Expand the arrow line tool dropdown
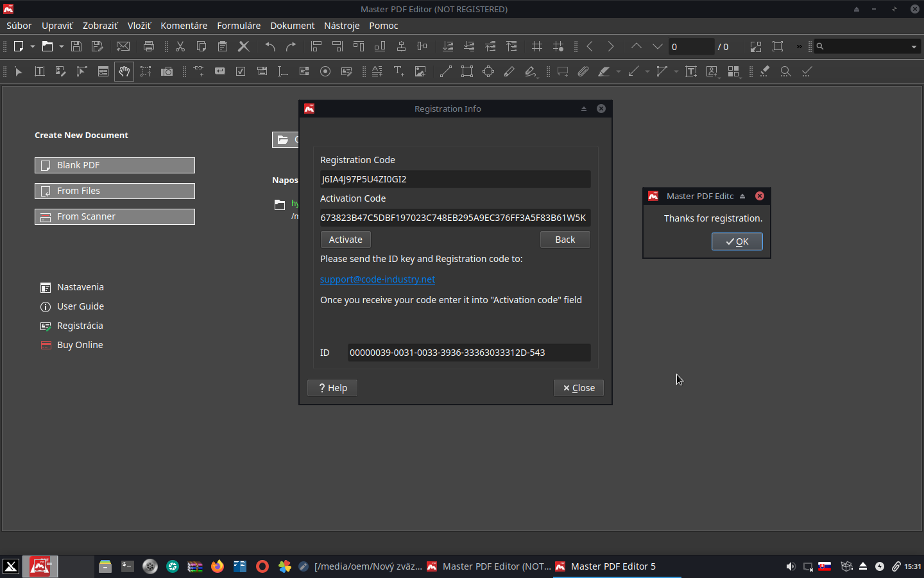 (647, 71)
